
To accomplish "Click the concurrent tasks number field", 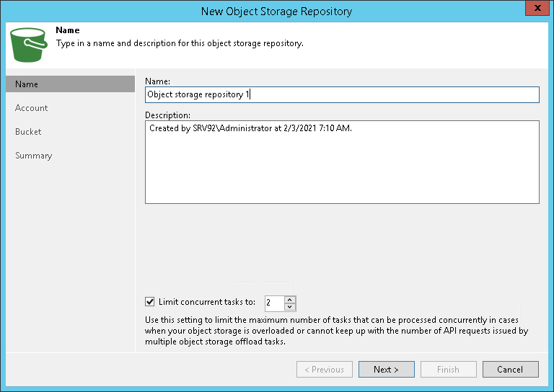I will point(273,303).
